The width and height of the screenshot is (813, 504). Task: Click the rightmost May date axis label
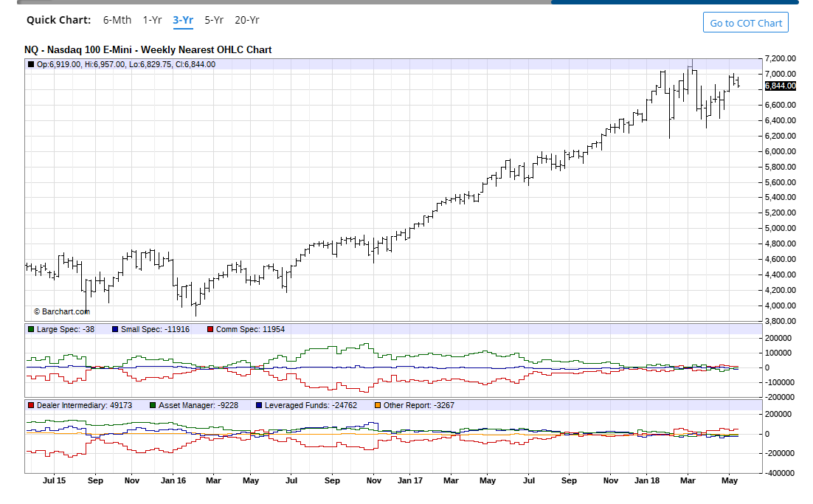pyautogui.click(x=730, y=480)
